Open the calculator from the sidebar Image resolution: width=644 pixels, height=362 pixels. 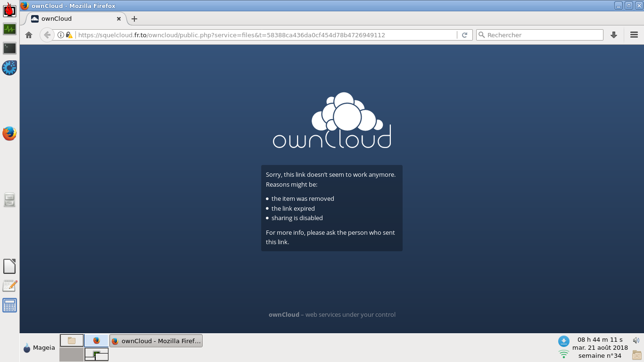pos(9,305)
